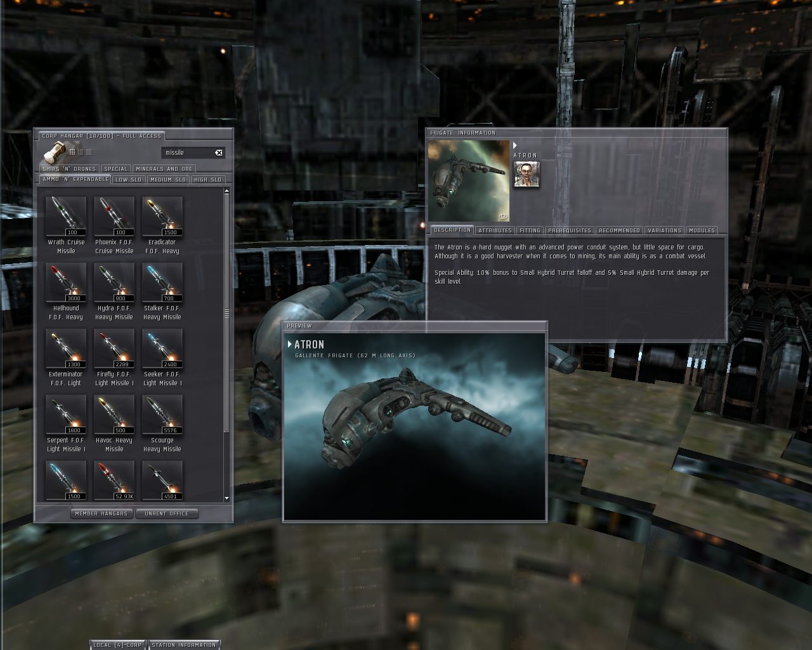The image size is (812, 650).
Task: Open ship preview via the eye icon
Action: (503, 216)
